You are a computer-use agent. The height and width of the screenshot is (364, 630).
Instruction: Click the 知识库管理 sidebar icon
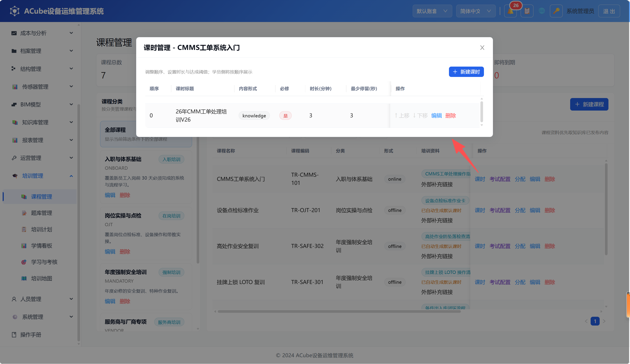[x=15, y=122]
